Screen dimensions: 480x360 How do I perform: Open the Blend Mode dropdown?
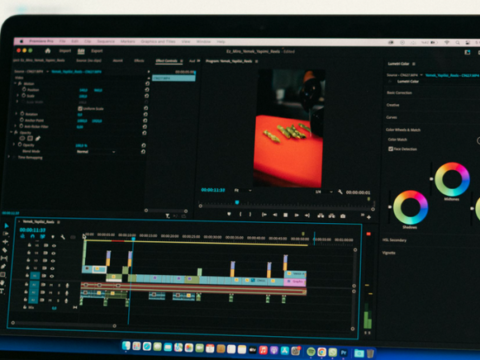(96, 152)
